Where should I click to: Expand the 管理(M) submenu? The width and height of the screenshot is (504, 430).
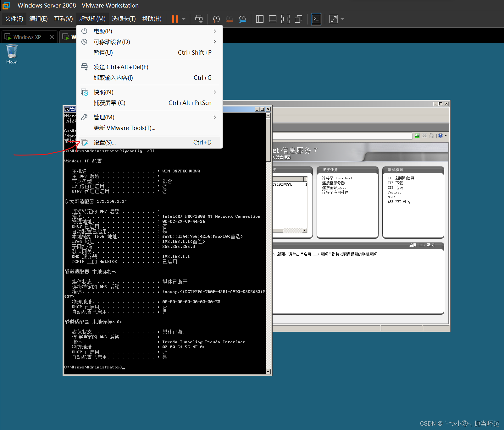click(150, 117)
